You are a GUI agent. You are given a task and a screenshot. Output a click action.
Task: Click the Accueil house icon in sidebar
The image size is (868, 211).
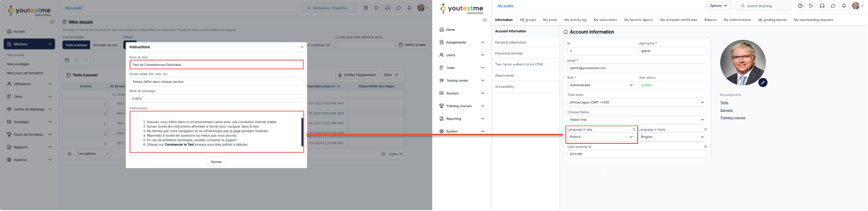tap(9, 31)
